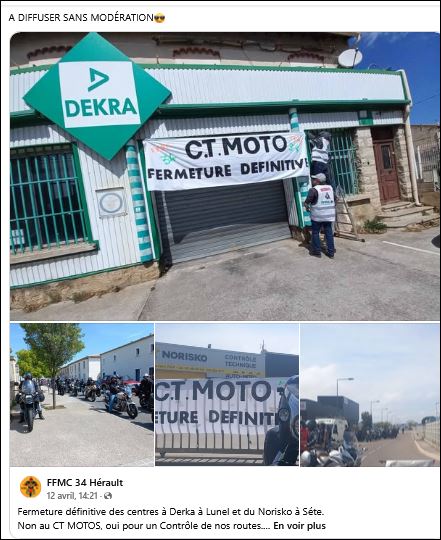Screen dimensions: 441x540
Task: Click the brown wooden door in photo
Action: coord(387,171)
